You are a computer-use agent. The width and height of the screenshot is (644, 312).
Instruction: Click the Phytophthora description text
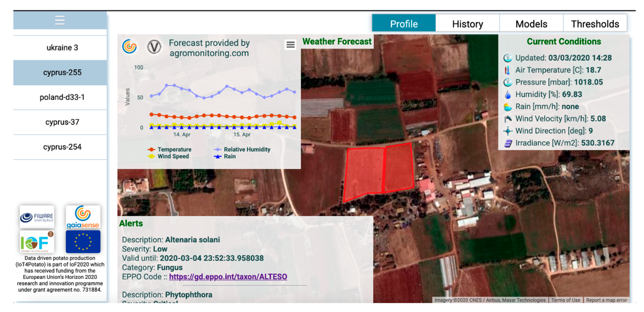pyautogui.click(x=189, y=295)
